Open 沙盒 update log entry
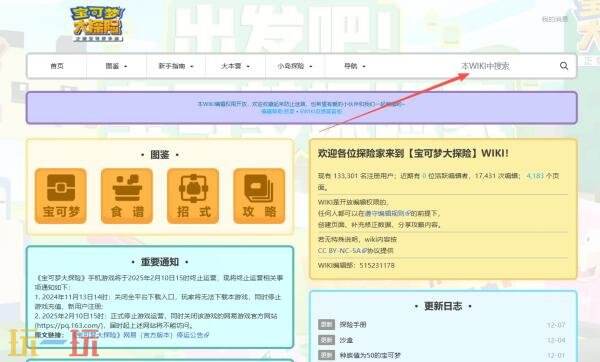 pos(346,340)
